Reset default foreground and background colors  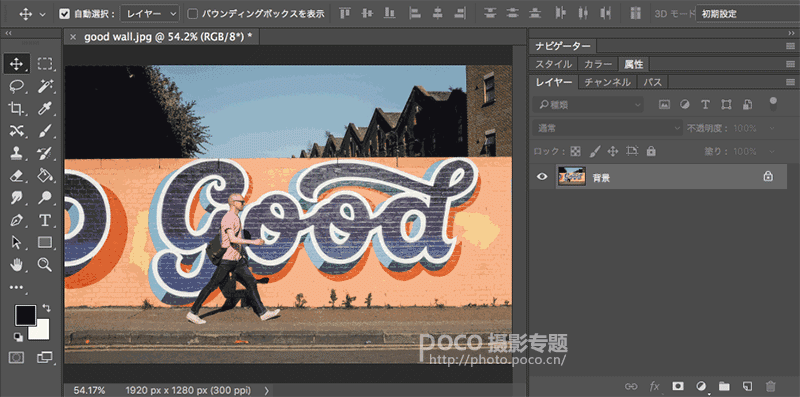coord(18,337)
